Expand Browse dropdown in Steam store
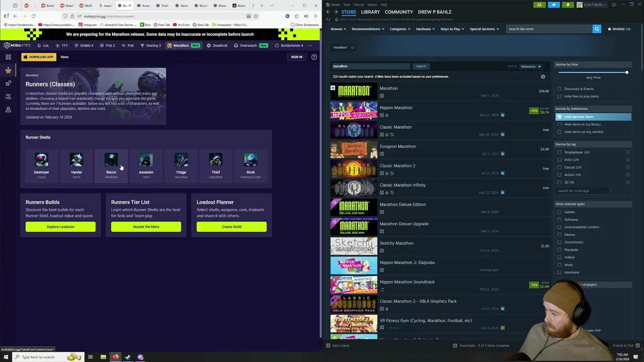The width and height of the screenshot is (644, 362). (x=338, y=29)
